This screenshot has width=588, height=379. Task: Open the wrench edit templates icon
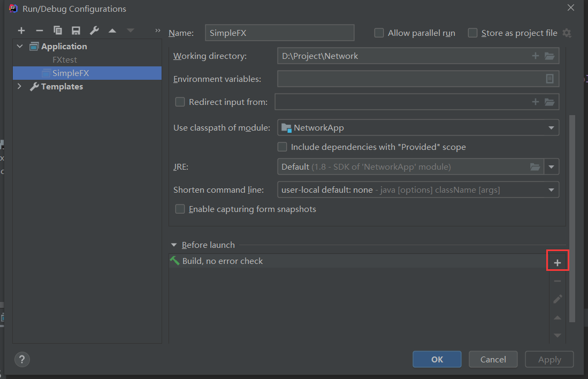94,31
